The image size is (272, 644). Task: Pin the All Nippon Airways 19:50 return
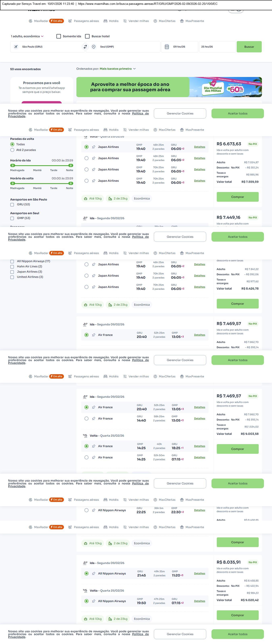(x=94, y=601)
